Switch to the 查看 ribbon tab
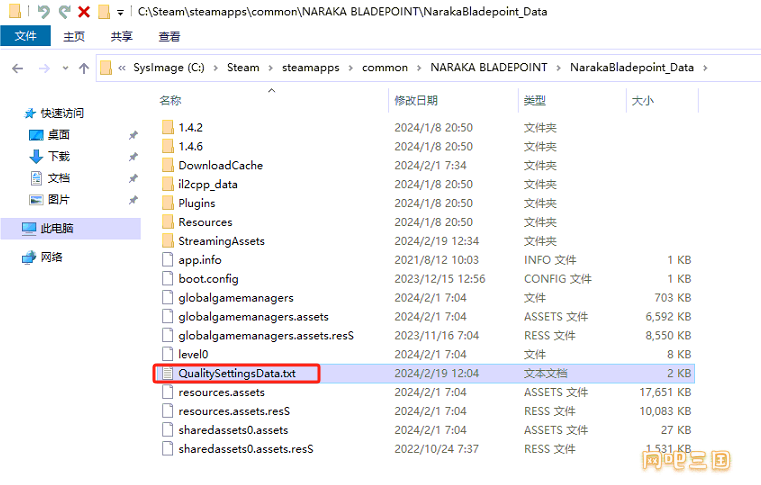 pos(169,36)
